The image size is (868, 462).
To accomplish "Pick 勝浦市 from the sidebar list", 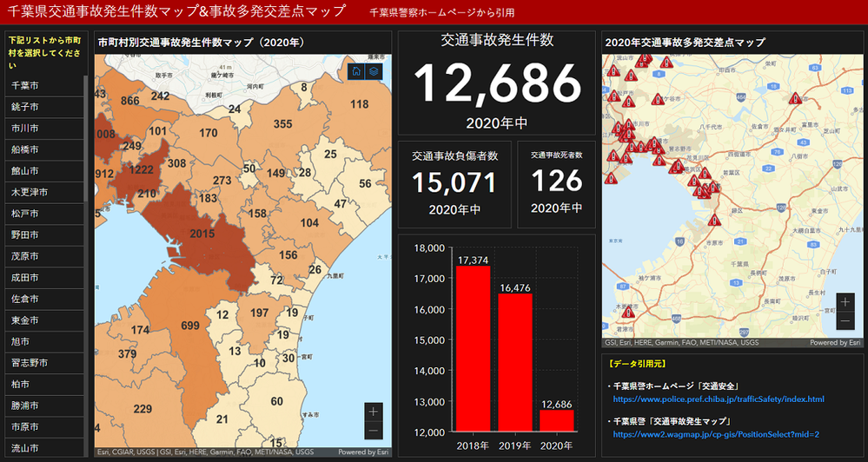I will tap(44, 406).
